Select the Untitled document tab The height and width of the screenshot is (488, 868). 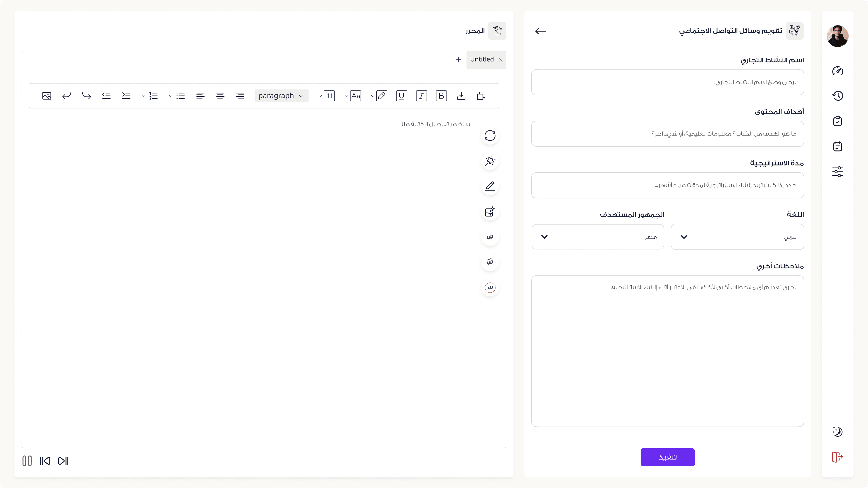pos(482,60)
